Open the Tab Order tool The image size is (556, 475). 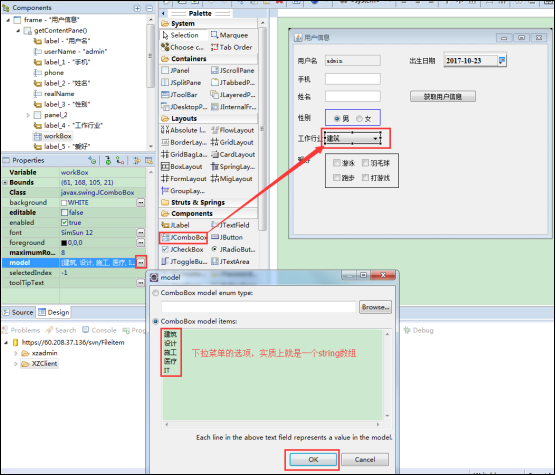(232, 47)
